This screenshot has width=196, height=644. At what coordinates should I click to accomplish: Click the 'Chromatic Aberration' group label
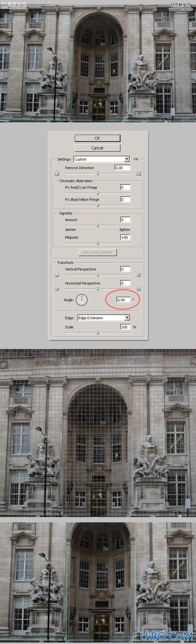tap(76, 181)
